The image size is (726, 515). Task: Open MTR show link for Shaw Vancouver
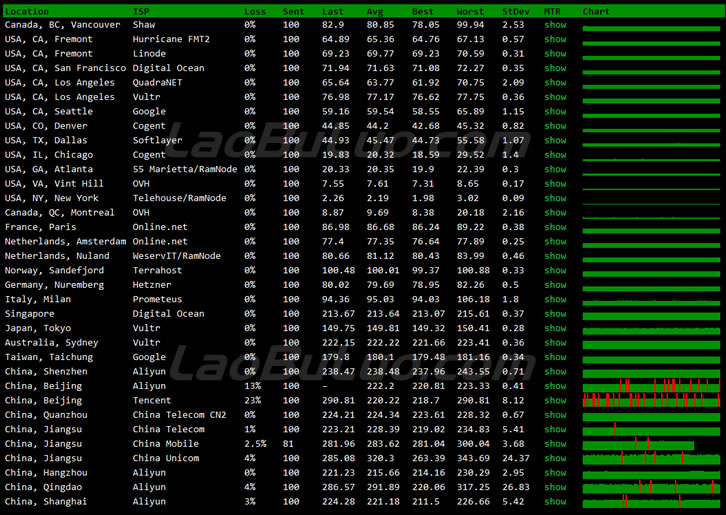click(x=555, y=25)
